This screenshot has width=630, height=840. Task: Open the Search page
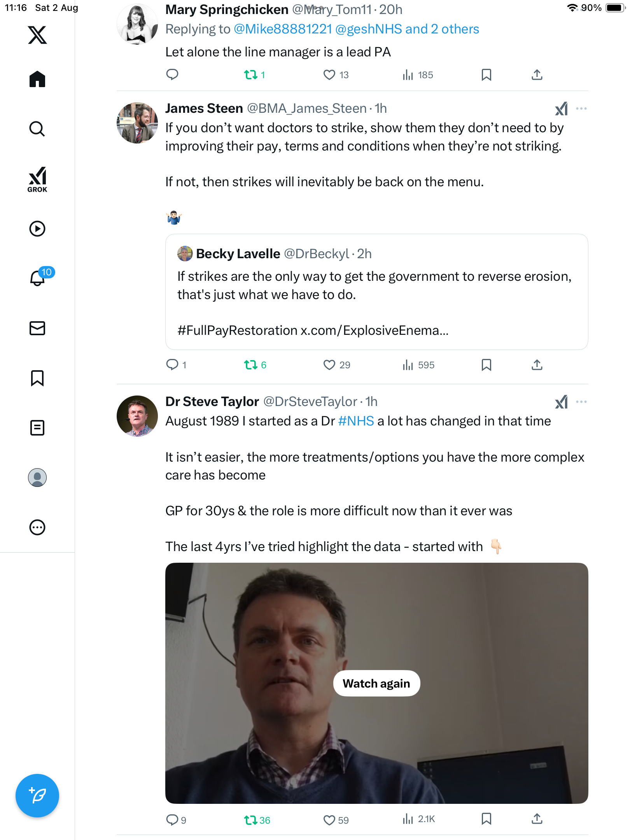[x=37, y=129]
